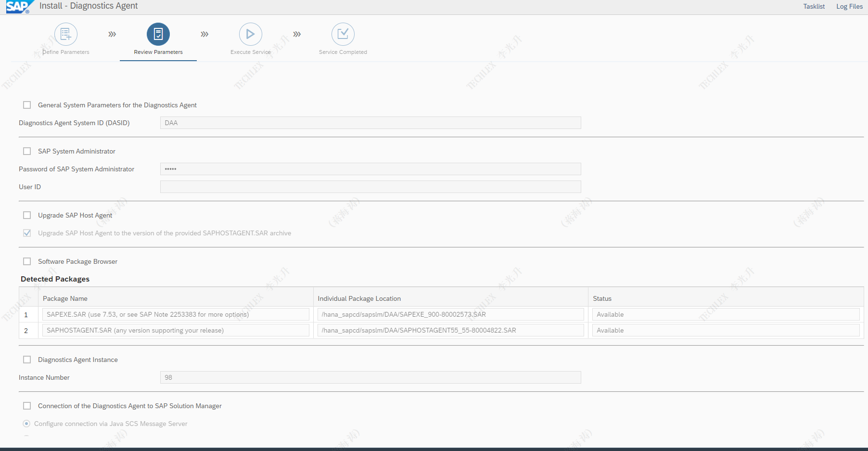Click the Review Parameters step label
This screenshot has width=868, height=451.
pos(158,52)
